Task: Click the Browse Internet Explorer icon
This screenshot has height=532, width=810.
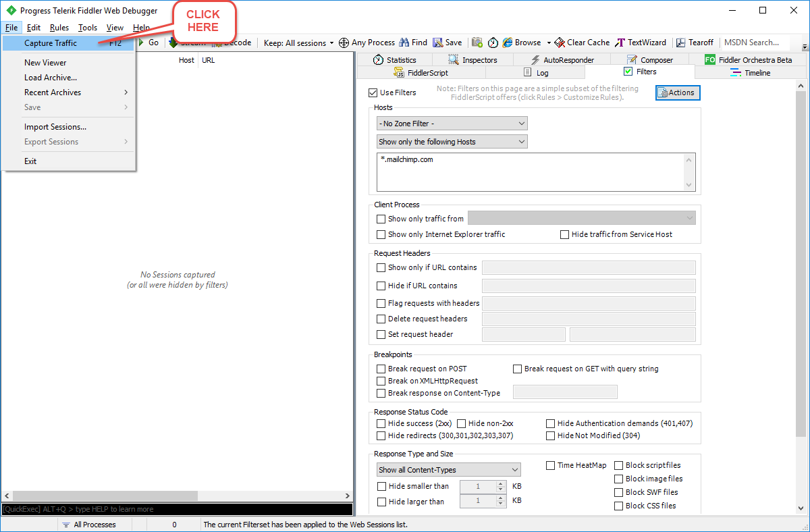Action: coord(508,43)
